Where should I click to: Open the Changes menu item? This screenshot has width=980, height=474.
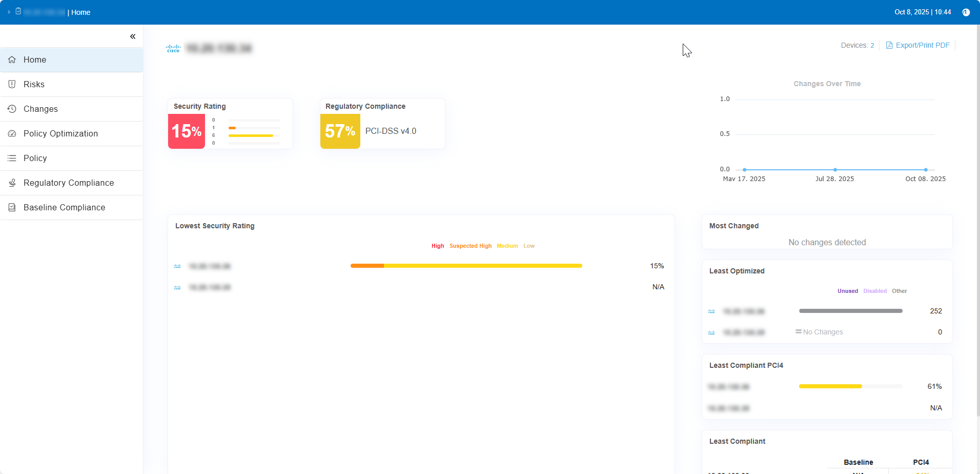[40, 109]
